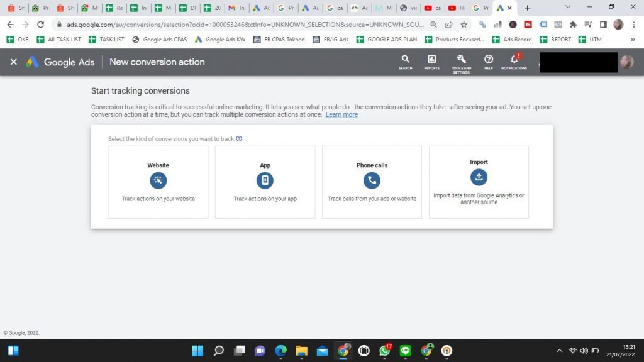Open the OKR bookmark
Screen dimensions: 644x362
18,40
